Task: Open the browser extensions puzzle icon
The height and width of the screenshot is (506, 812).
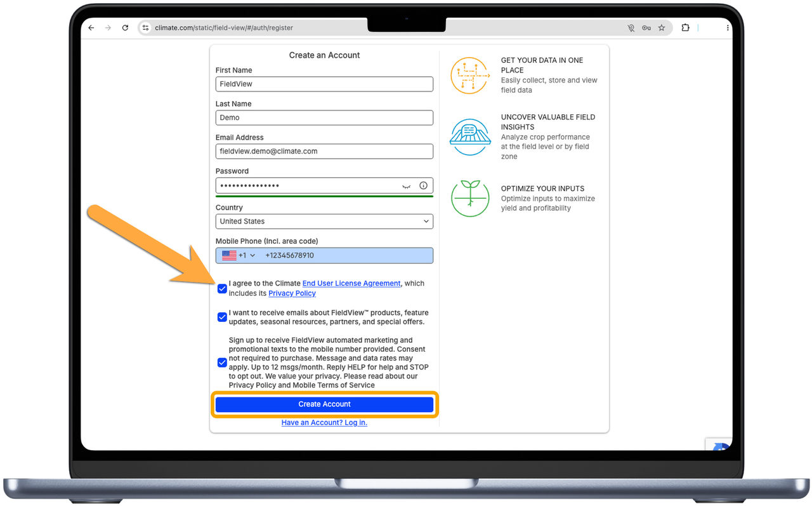Action: 685,28
